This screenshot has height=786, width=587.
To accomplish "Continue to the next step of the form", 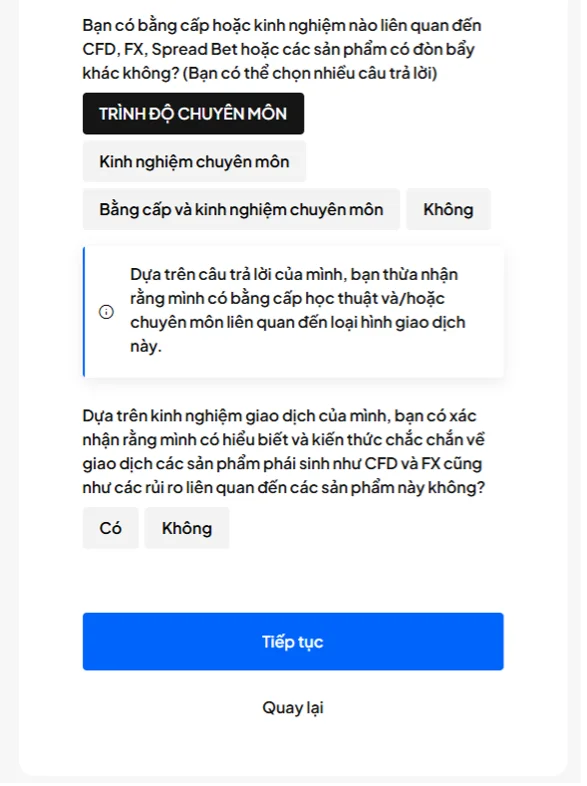I will pos(293,642).
